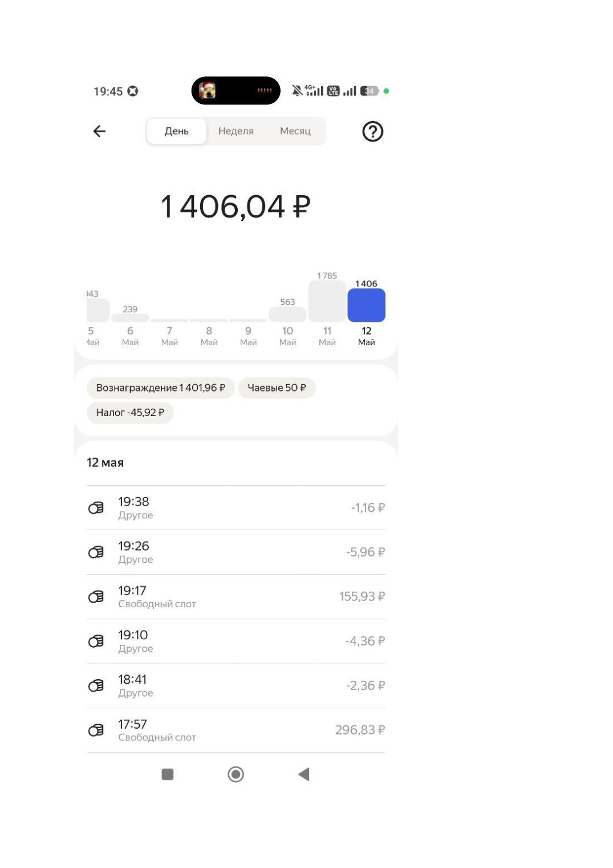
Task: Select the День tab
Action: point(176,131)
